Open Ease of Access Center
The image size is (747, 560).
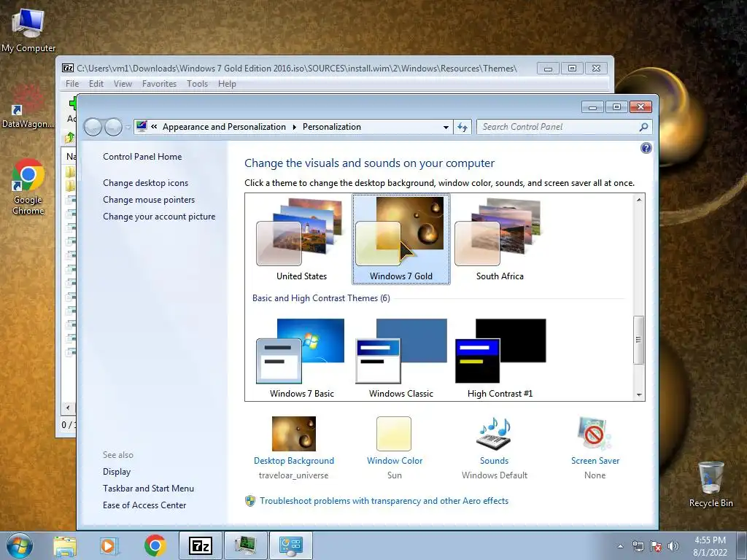(x=144, y=505)
